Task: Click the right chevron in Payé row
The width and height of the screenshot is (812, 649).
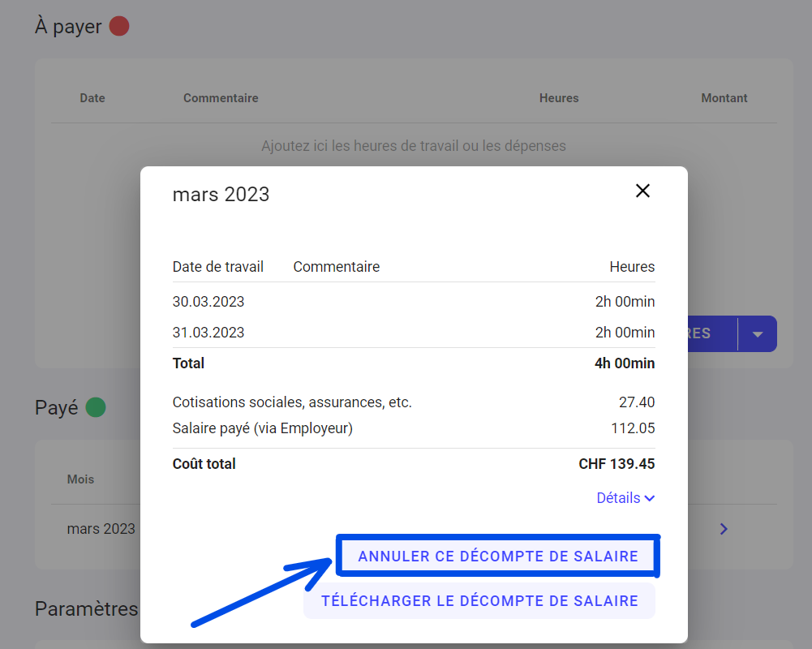Action: coord(724,529)
